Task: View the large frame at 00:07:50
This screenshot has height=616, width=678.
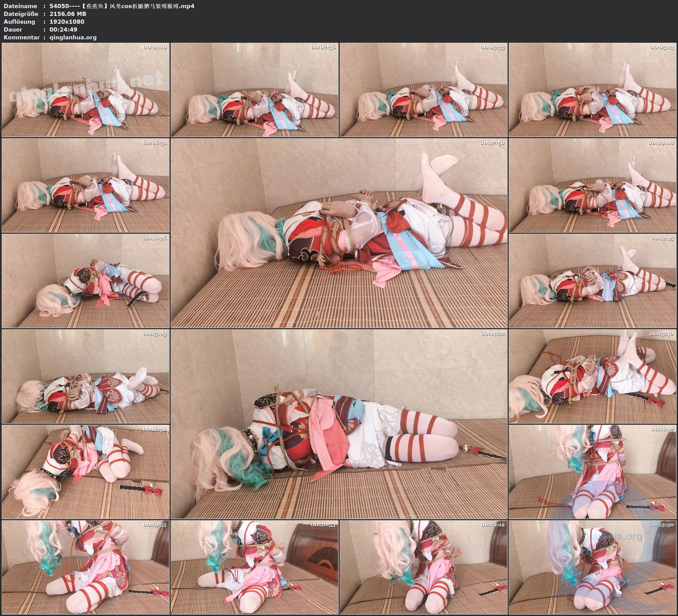Action: point(339,233)
